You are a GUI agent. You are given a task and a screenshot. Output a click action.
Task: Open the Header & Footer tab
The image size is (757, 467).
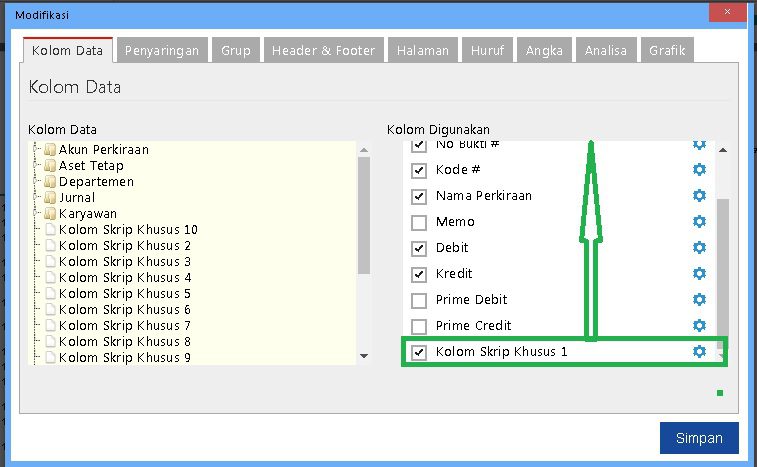point(323,50)
